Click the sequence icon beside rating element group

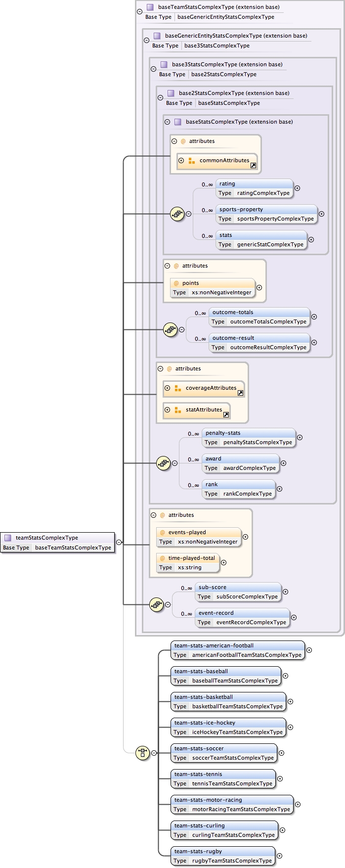177,214
